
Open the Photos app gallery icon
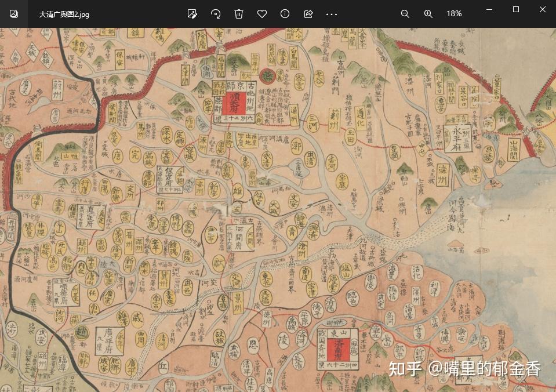point(13,14)
